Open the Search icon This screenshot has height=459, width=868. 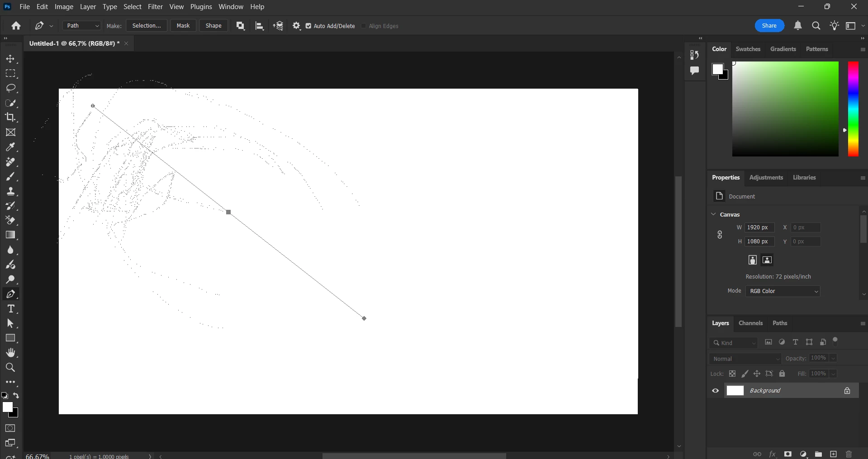tap(816, 26)
